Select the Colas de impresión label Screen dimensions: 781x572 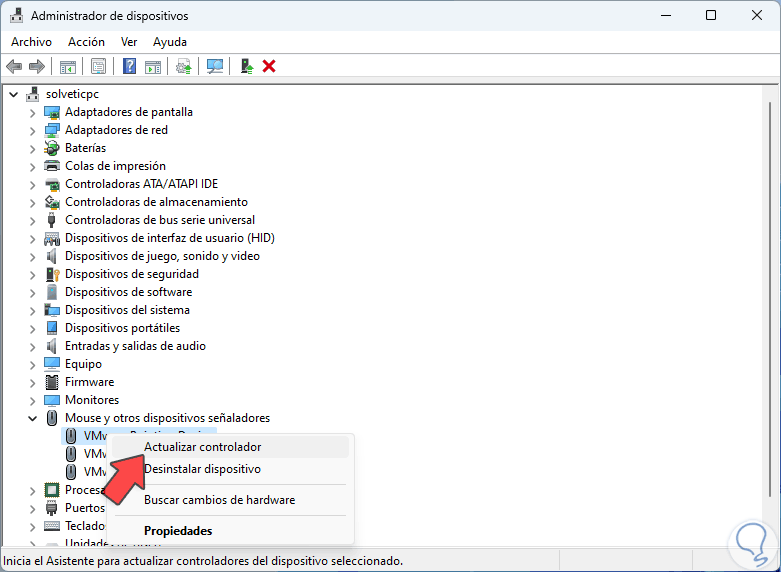pyautogui.click(x=115, y=166)
